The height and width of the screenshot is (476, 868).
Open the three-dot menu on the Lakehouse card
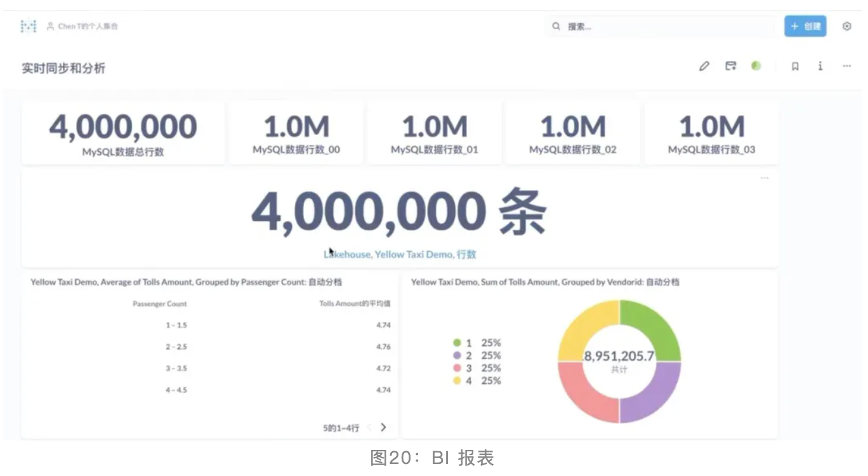point(765,178)
